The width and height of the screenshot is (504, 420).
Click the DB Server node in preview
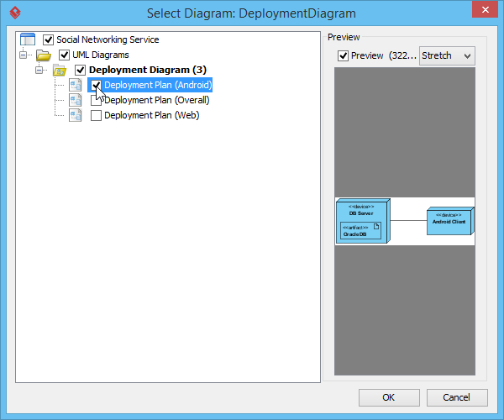pyautogui.click(x=363, y=221)
